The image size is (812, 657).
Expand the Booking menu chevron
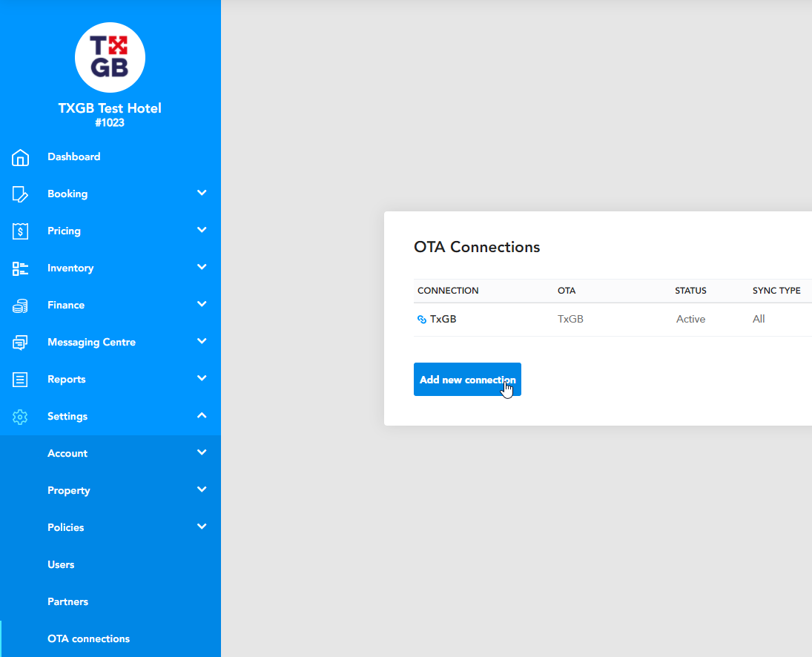[x=202, y=193]
